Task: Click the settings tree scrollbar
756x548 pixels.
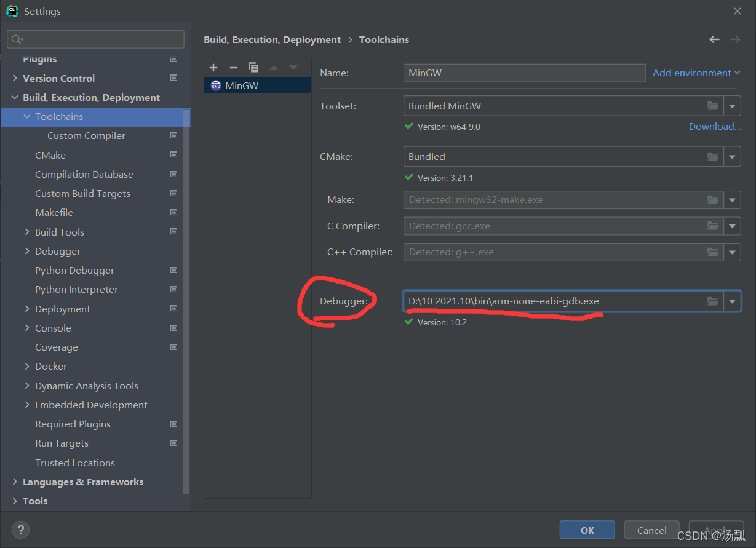Action: click(x=186, y=301)
